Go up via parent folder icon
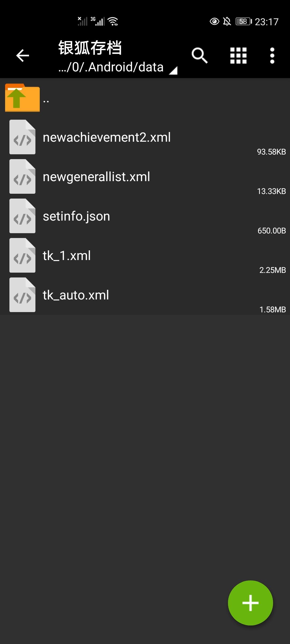290x644 pixels. (x=22, y=98)
